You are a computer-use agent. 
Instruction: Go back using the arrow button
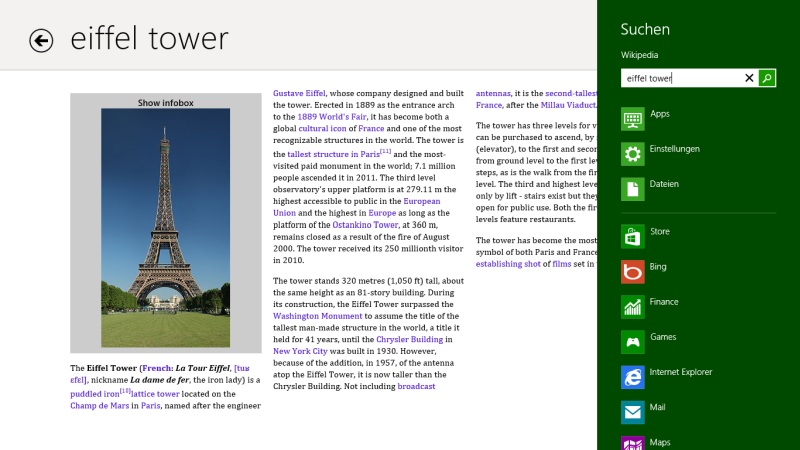point(41,40)
